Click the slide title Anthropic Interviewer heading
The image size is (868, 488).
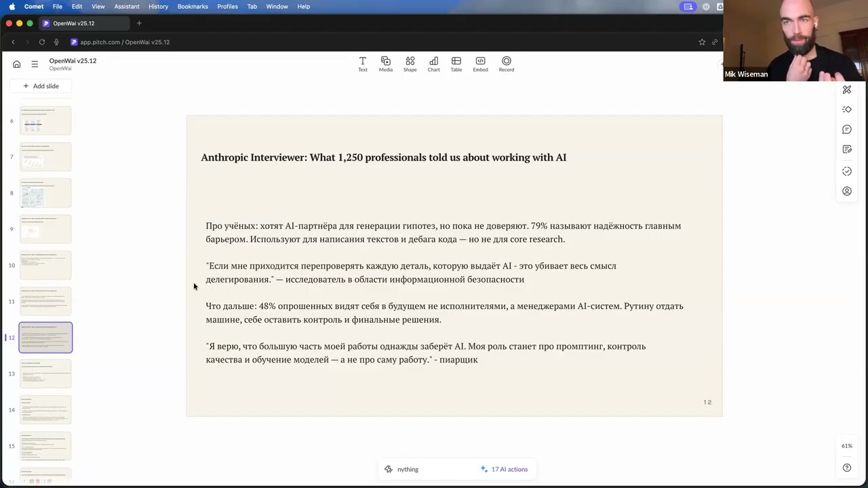(x=384, y=157)
